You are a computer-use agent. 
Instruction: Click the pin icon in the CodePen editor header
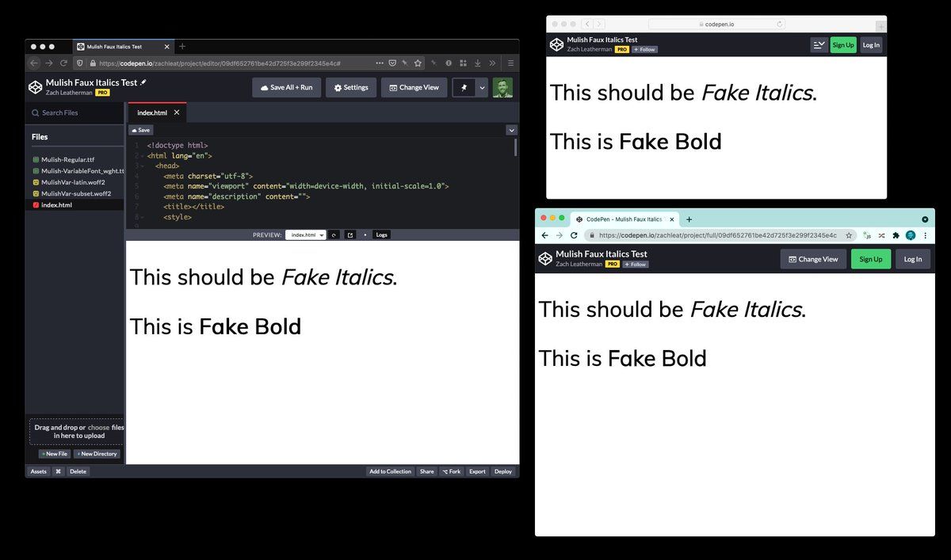pyautogui.click(x=464, y=87)
